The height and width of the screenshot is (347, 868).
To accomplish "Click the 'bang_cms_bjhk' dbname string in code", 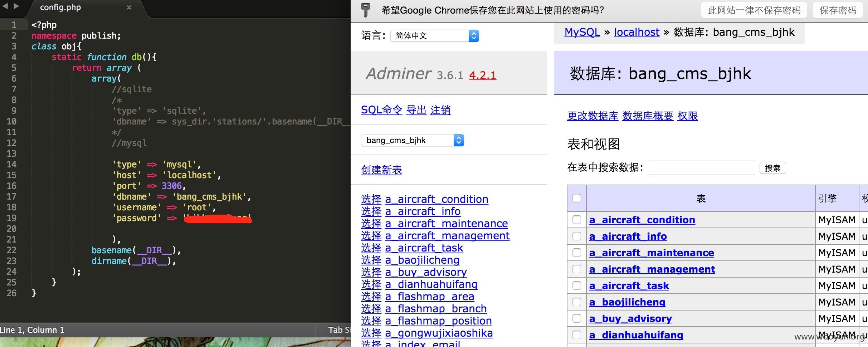I will tap(210, 196).
